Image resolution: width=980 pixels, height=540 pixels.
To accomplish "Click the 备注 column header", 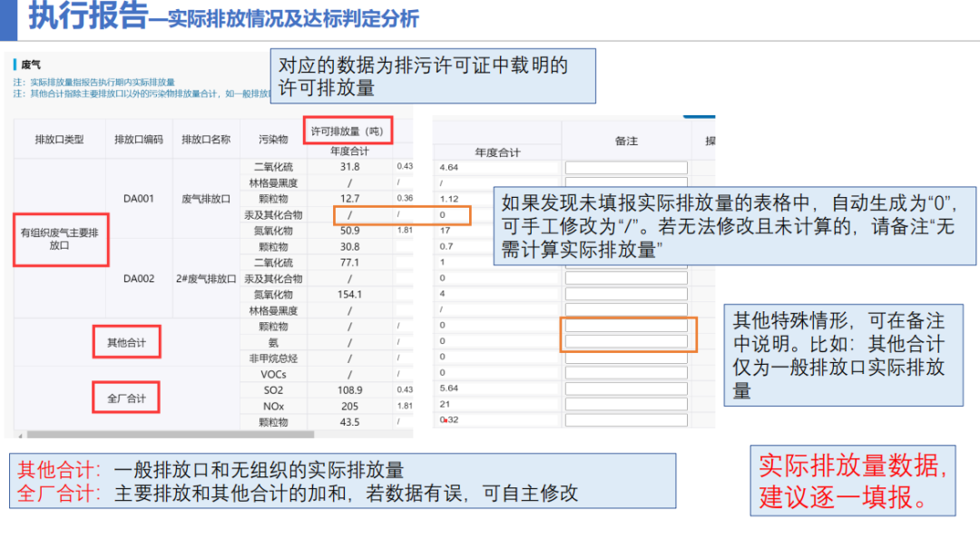I will pyautogui.click(x=629, y=140).
